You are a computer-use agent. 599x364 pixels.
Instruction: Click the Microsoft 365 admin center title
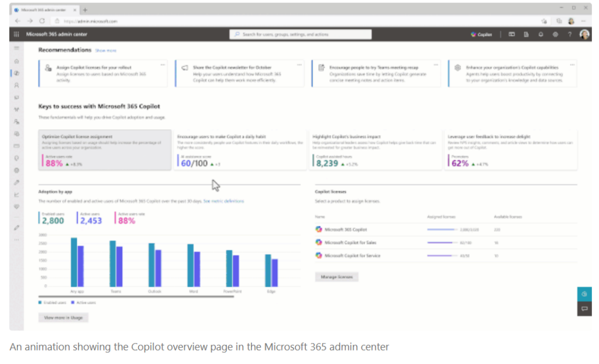click(57, 34)
